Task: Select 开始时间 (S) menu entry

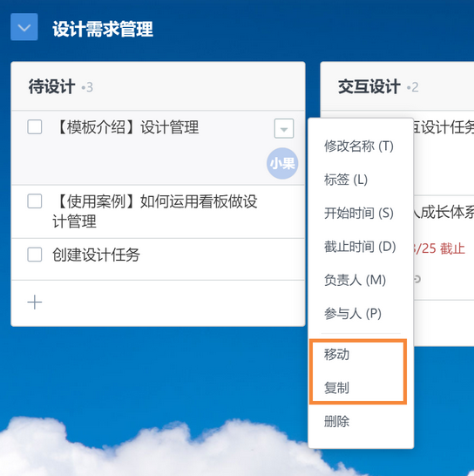Action: tap(359, 213)
